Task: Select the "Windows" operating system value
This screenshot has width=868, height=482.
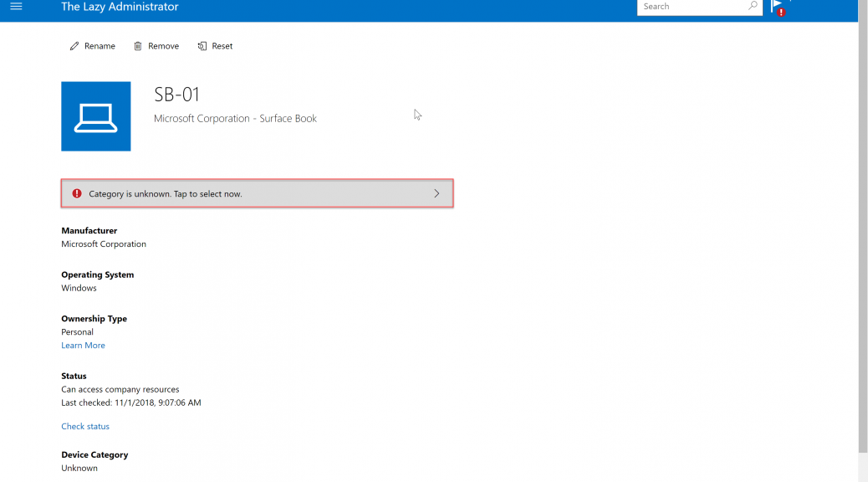Action: [79, 288]
